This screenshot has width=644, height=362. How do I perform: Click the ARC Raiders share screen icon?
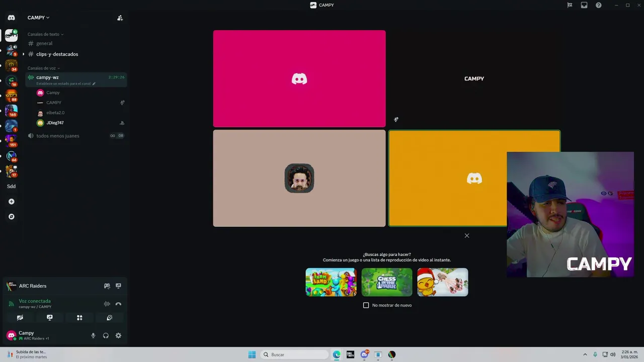118,286
